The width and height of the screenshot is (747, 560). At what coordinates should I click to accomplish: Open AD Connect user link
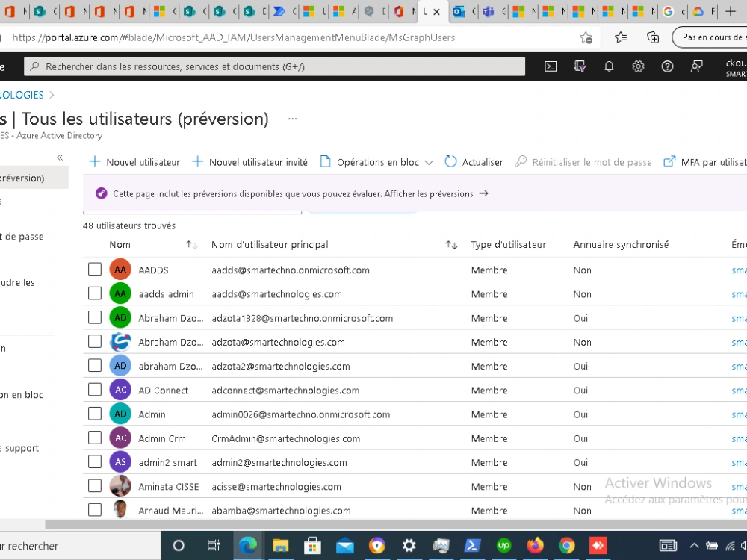pos(164,391)
